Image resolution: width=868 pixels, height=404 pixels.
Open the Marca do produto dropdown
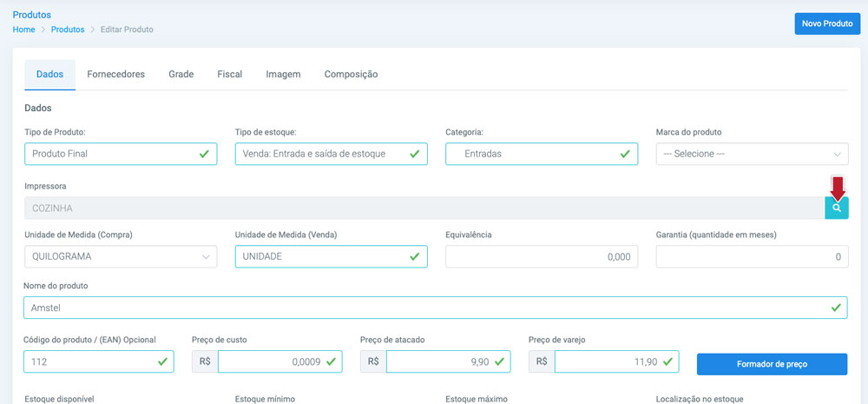(752, 154)
